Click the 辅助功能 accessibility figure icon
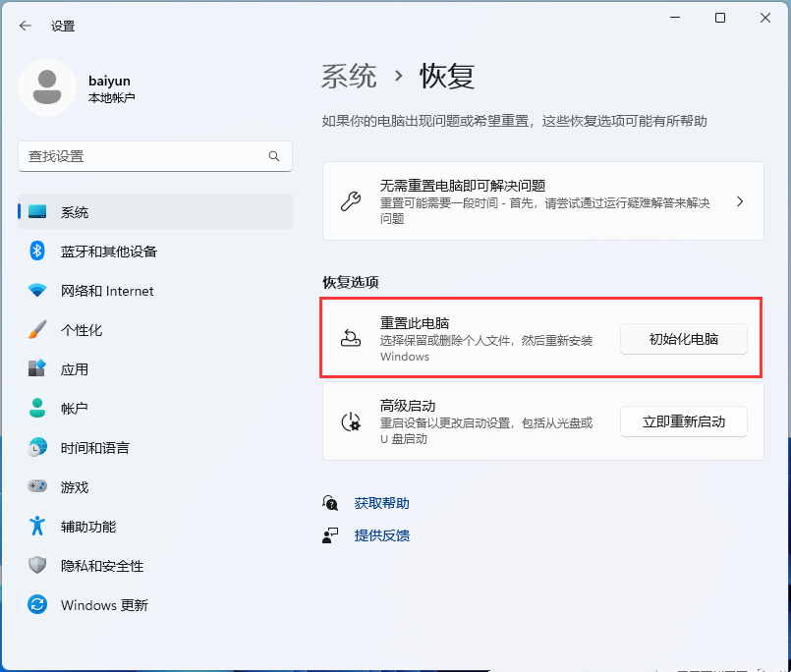This screenshot has width=791, height=672. coord(37,526)
